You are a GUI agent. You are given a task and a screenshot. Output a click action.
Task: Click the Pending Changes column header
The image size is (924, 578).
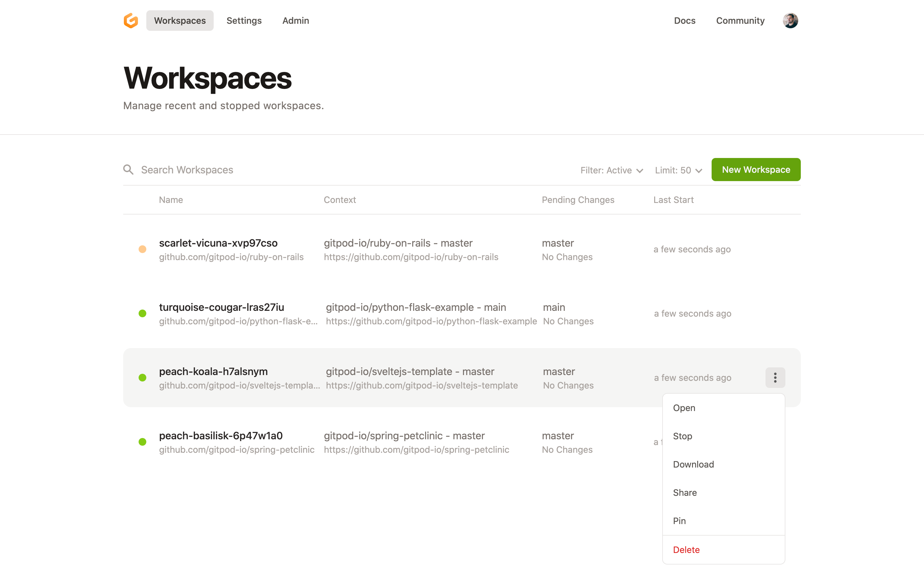[578, 200]
